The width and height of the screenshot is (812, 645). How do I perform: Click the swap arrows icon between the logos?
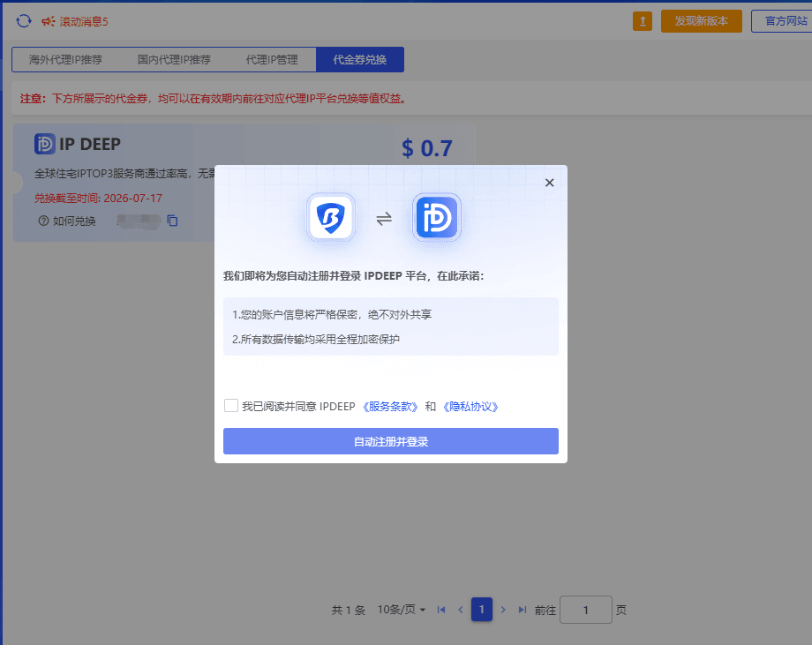coord(384,219)
